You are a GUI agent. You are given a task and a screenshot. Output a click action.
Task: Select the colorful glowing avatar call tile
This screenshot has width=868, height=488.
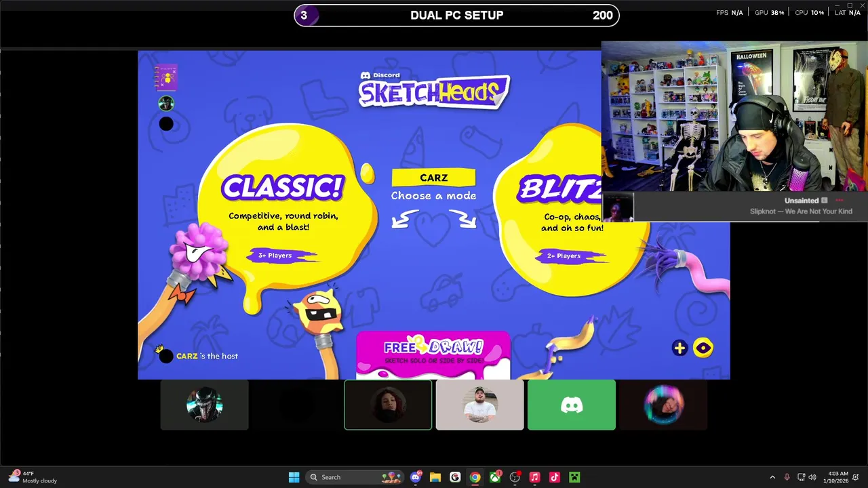663,405
